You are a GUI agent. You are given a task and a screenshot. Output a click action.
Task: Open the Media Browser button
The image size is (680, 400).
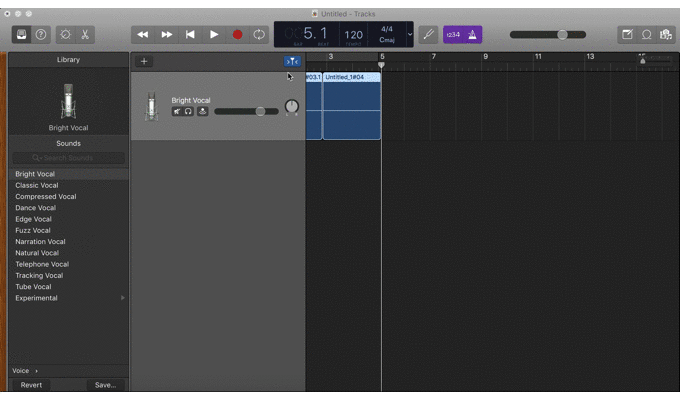(666, 34)
